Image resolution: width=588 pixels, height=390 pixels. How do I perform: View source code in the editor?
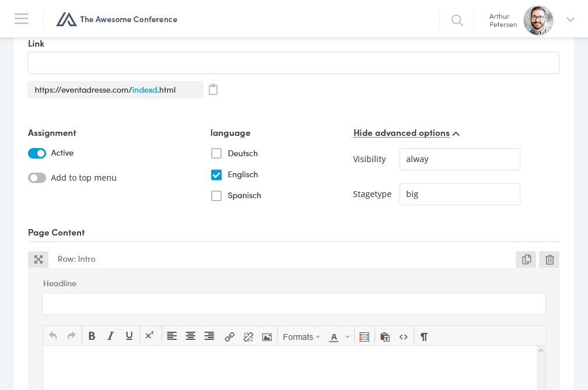tap(404, 336)
